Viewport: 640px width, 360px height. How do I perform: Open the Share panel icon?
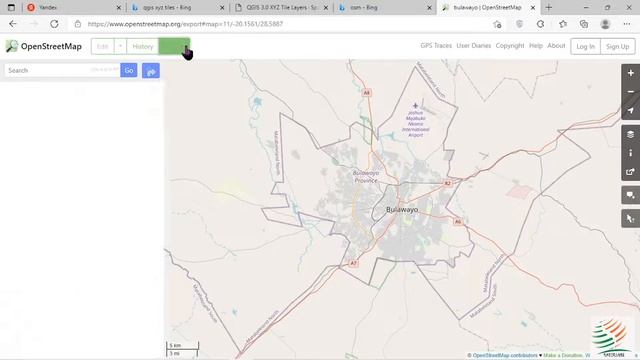(631, 171)
